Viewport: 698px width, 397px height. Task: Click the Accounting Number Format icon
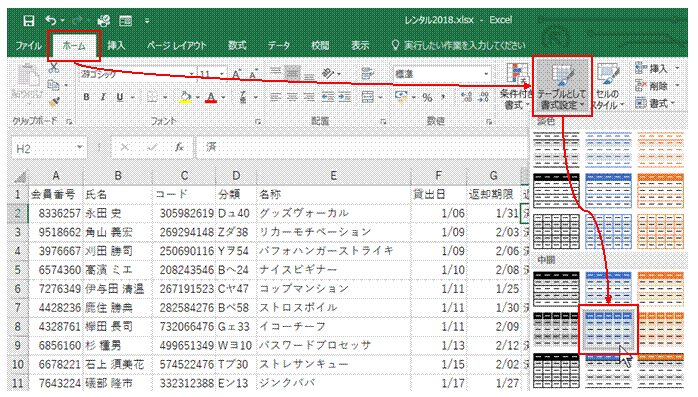pyautogui.click(x=401, y=97)
